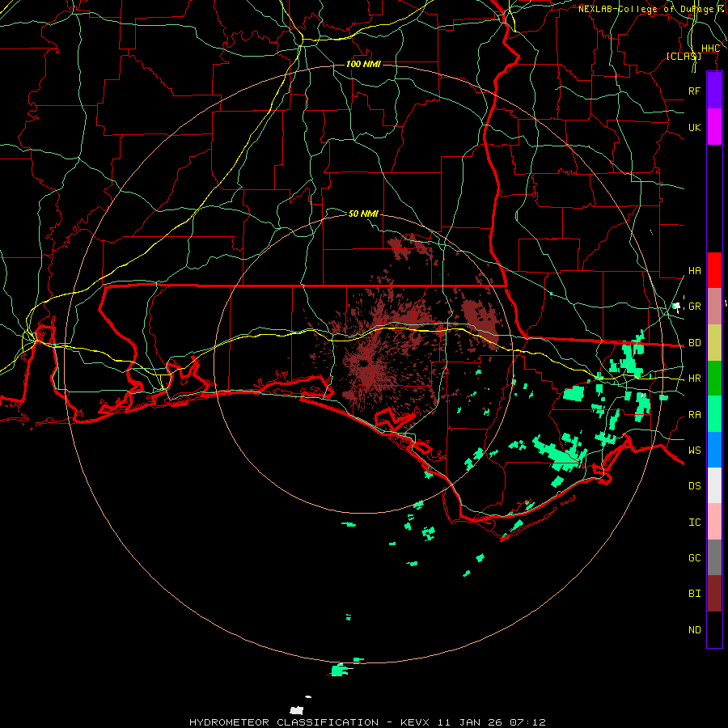Click the HR dark green legend swatch

[714, 378]
